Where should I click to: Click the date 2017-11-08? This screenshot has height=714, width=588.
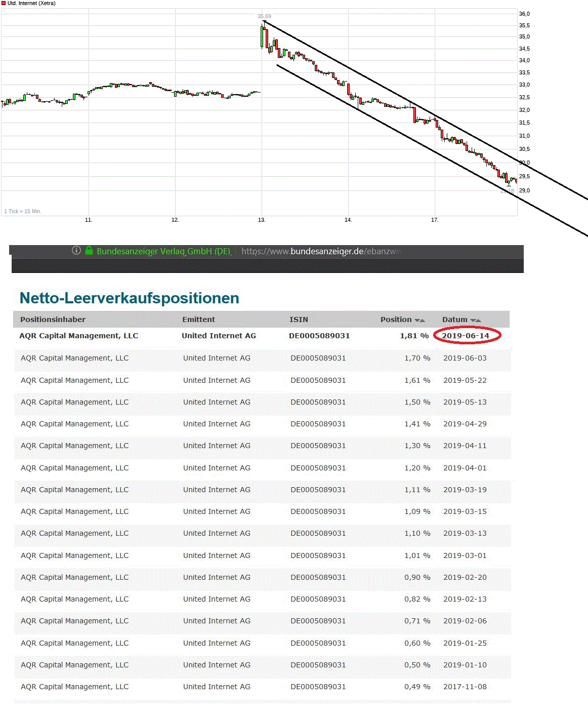(465, 687)
